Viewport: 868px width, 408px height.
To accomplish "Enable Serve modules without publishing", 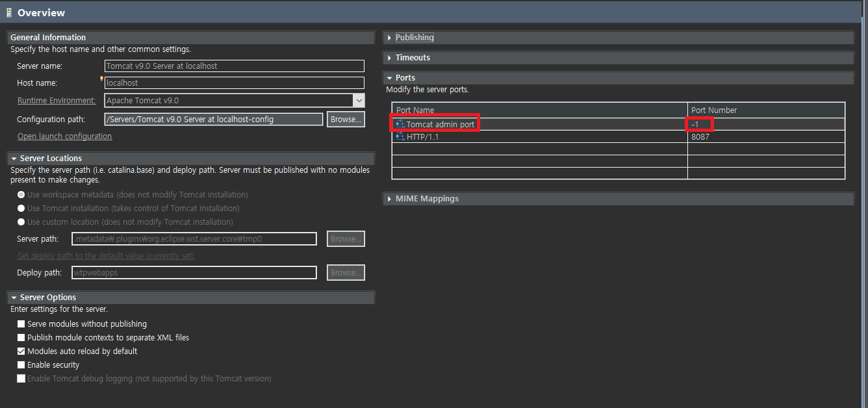I will tap(21, 324).
